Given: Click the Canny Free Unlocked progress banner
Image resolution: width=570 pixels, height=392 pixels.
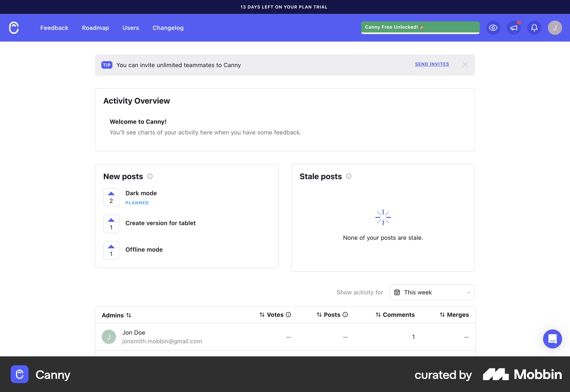Looking at the screenshot, I should pyautogui.click(x=420, y=27).
